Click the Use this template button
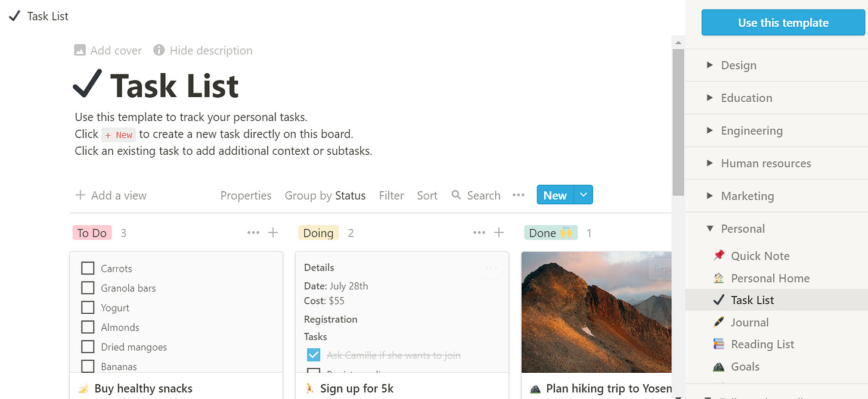 tap(783, 23)
